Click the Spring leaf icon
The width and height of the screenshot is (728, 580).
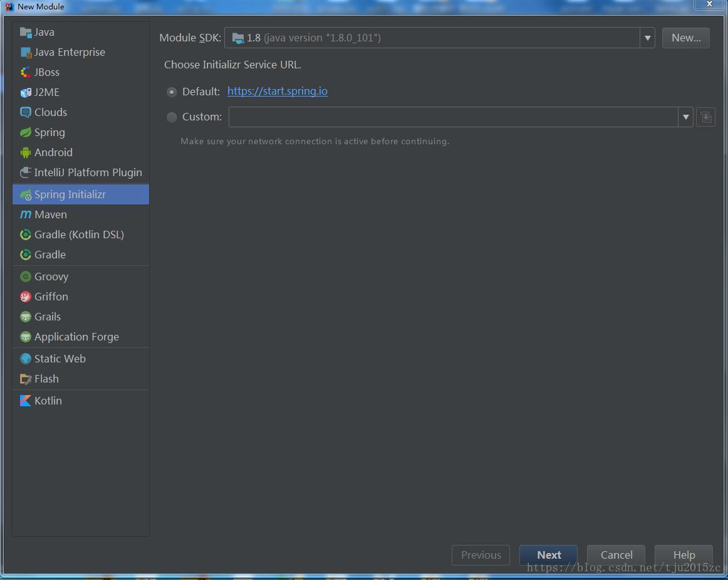[26, 132]
